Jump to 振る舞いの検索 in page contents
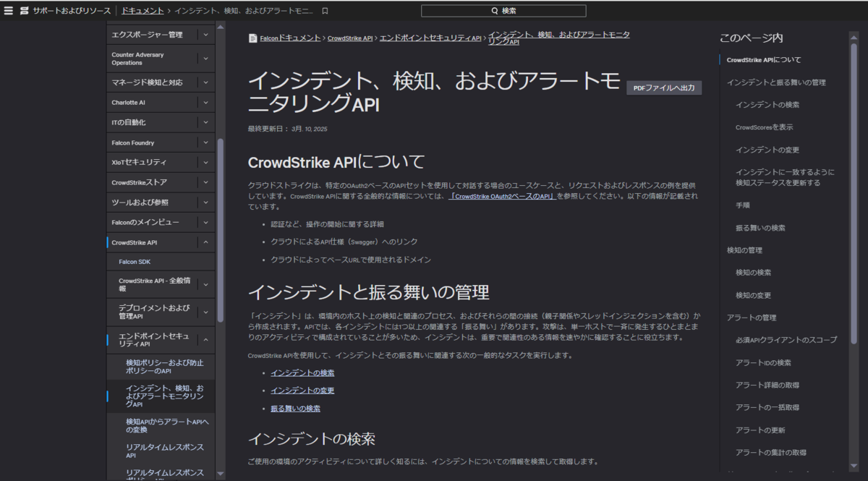This screenshot has height=481, width=868. [x=760, y=228]
